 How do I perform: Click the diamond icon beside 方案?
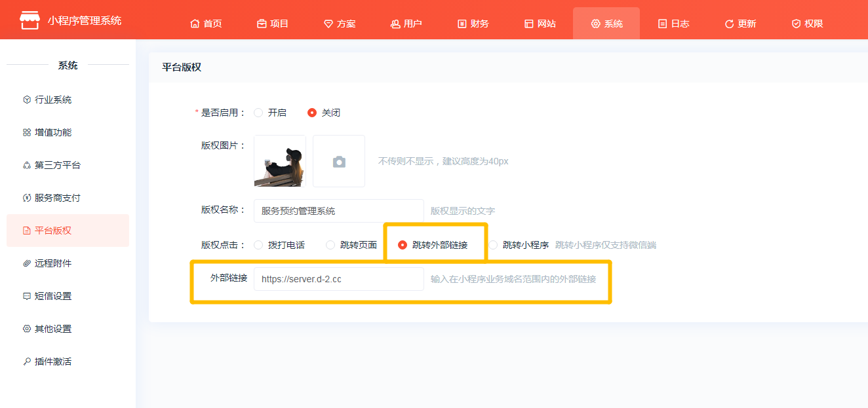tap(328, 24)
